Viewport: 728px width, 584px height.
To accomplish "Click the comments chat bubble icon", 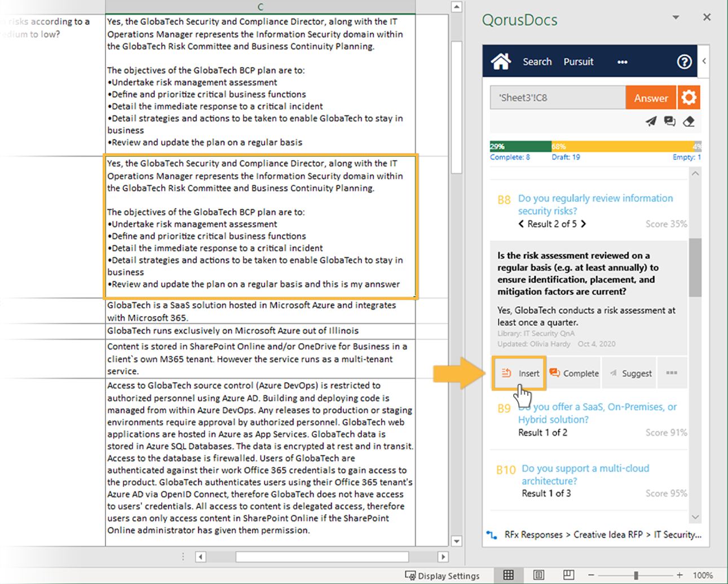I will coord(669,121).
